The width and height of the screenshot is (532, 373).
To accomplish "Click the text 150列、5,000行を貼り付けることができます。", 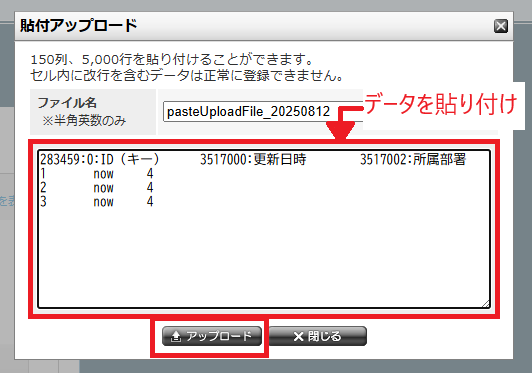I will [x=172, y=60].
